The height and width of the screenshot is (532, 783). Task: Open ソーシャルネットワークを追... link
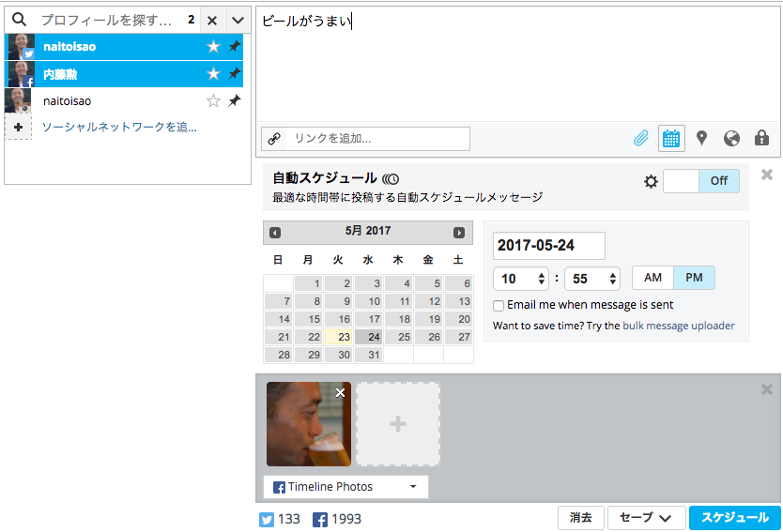click(119, 128)
